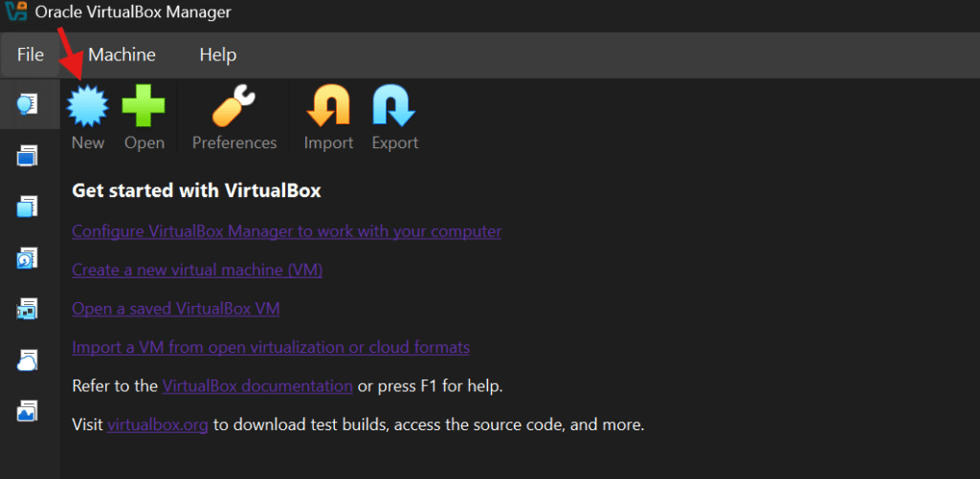The width and height of the screenshot is (980, 479).
Task: Click Import a VM from open virtualization link
Action: (x=271, y=347)
